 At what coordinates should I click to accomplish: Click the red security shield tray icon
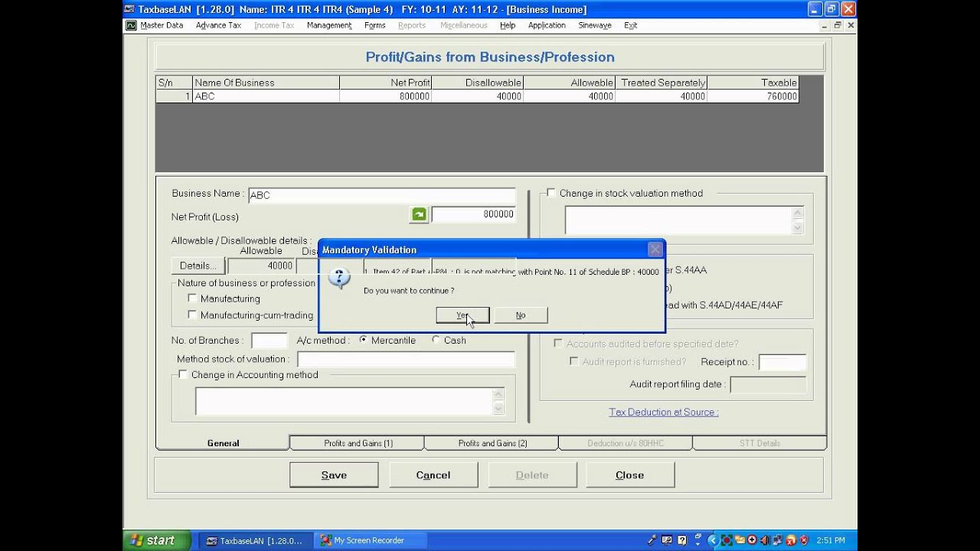pos(803,540)
